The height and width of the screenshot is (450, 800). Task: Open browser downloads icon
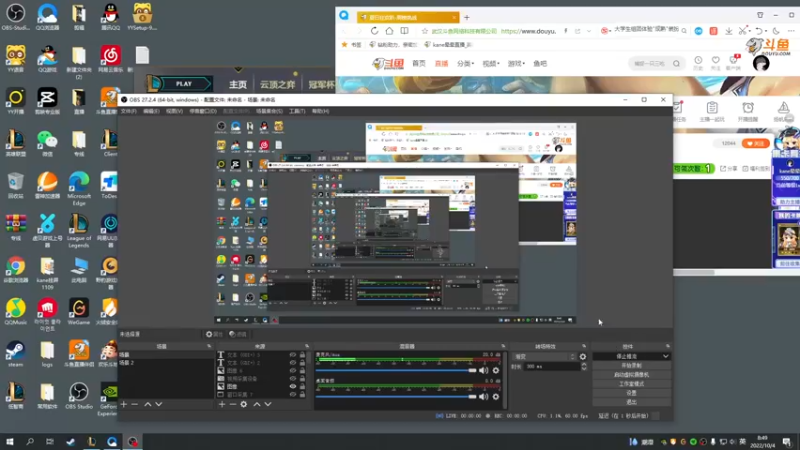pyautogui.click(x=729, y=31)
